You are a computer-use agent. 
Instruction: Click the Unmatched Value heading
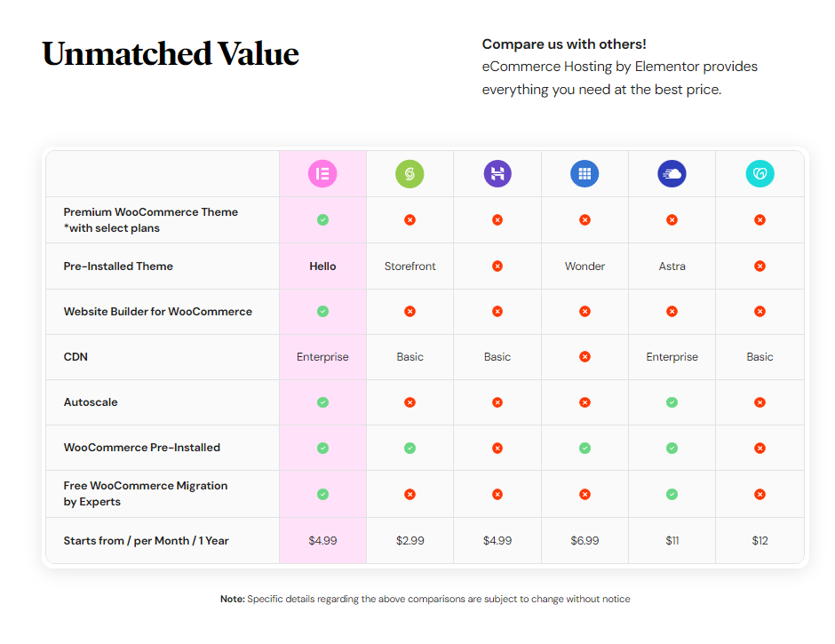pyautogui.click(x=171, y=54)
